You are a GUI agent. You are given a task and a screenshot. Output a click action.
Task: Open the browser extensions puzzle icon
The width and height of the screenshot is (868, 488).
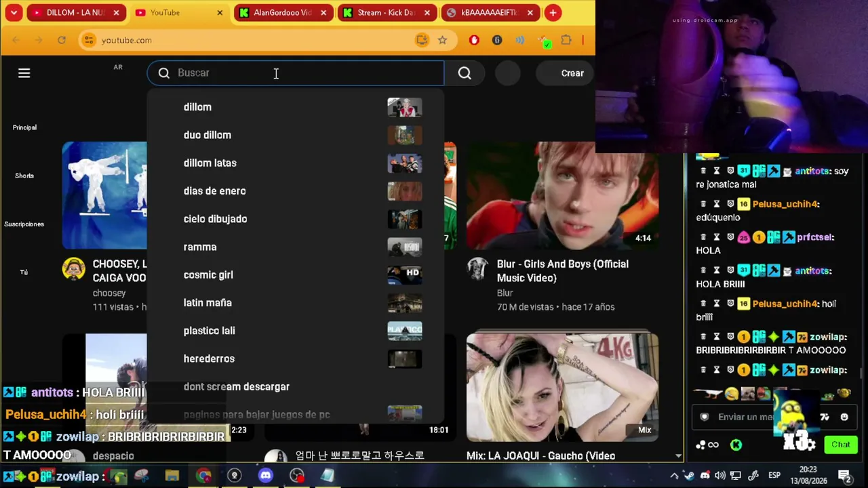click(x=566, y=40)
